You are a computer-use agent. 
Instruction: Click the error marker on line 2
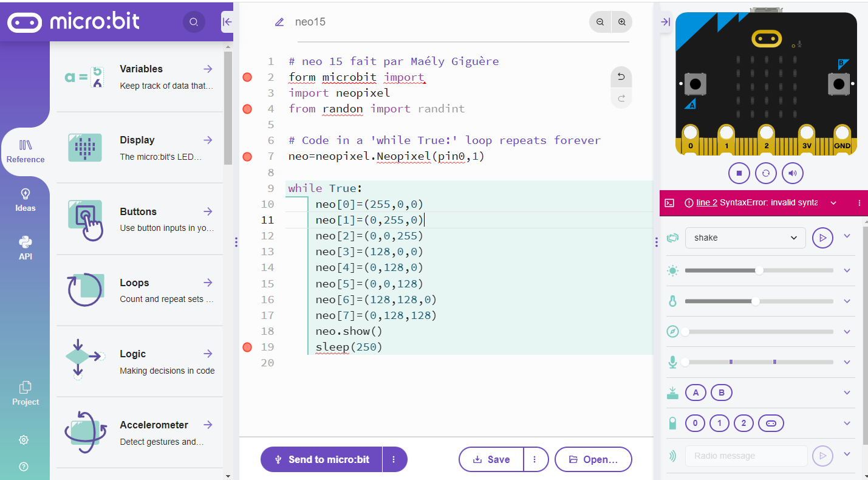[247, 77]
